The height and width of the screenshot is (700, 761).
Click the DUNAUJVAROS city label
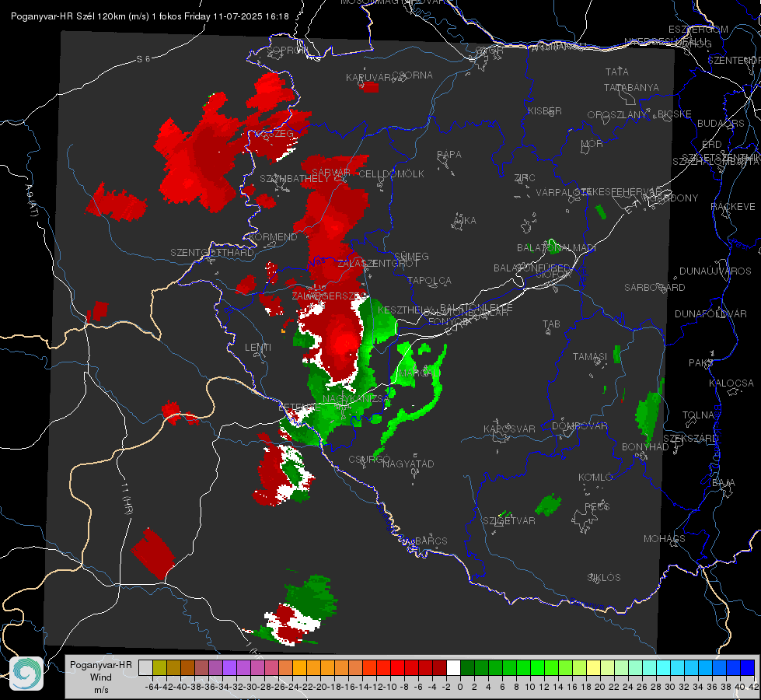(x=715, y=271)
